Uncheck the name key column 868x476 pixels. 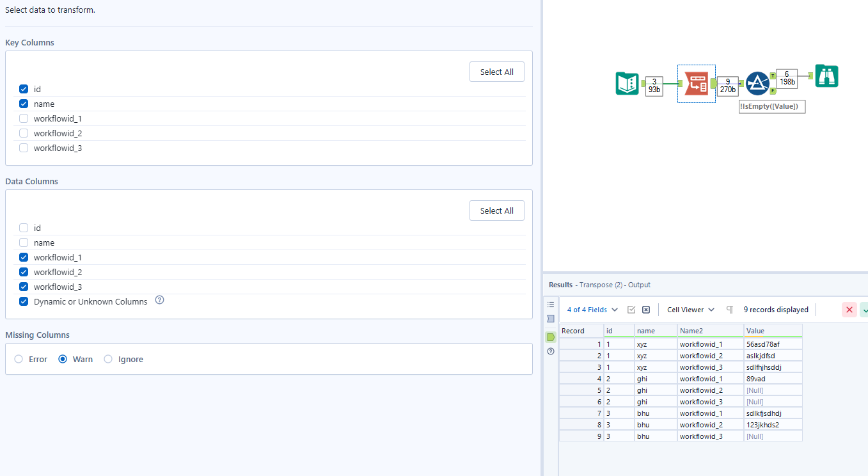pyautogui.click(x=24, y=104)
